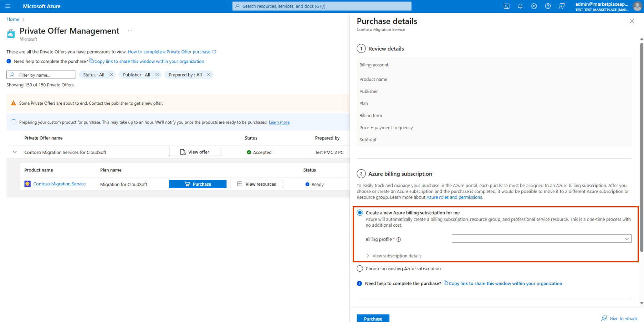Open the Learn more link about product preparation
The width and height of the screenshot is (644, 322).
coord(279,122)
